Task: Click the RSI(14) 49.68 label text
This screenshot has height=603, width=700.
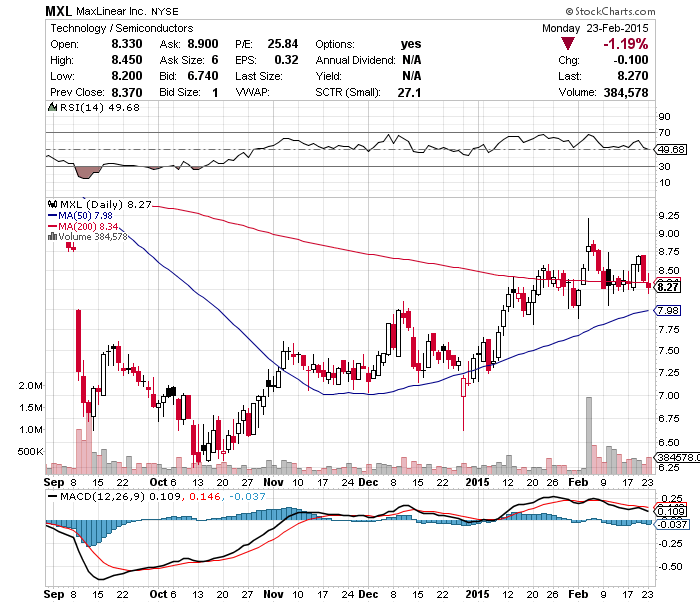Action: coord(100,108)
